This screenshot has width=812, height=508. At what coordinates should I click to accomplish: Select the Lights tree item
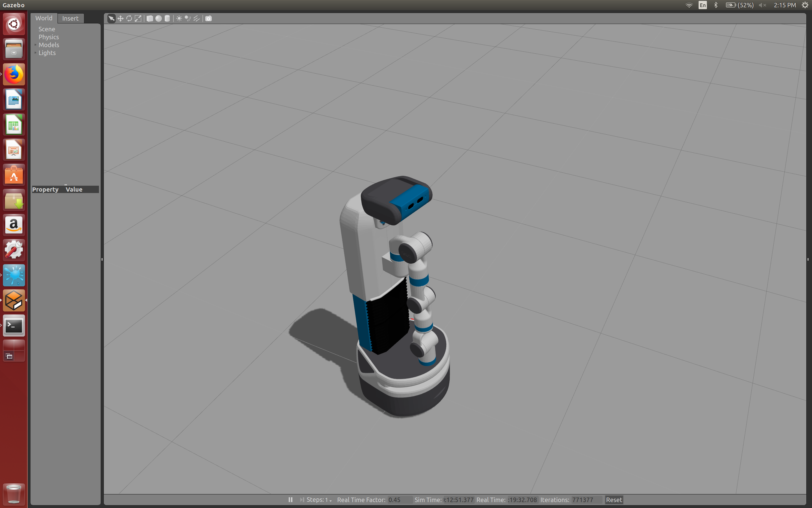click(47, 53)
